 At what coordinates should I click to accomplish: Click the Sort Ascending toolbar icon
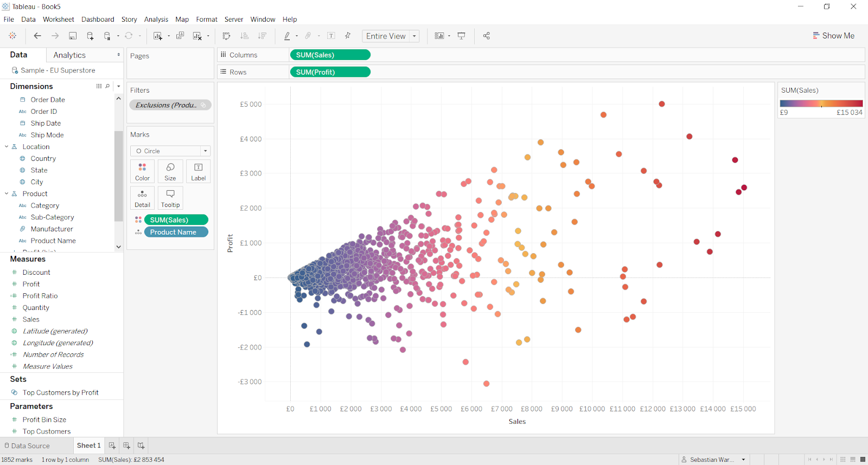click(245, 36)
